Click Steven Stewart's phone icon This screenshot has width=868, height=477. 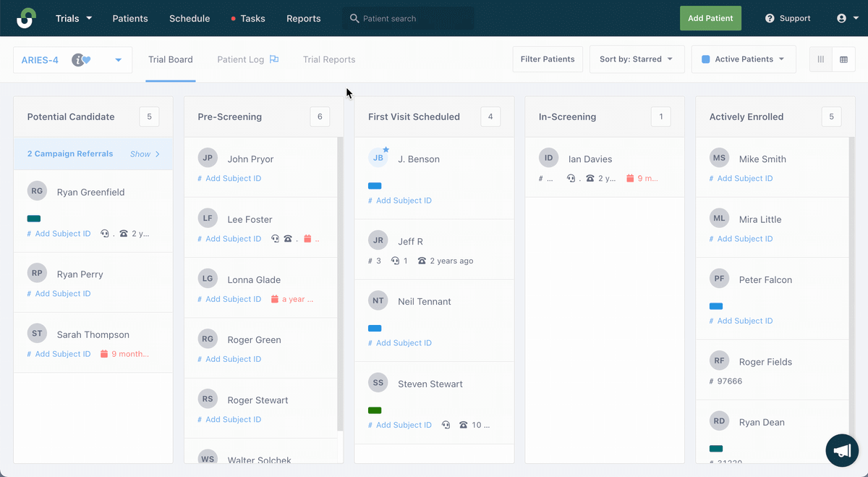tap(464, 425)
